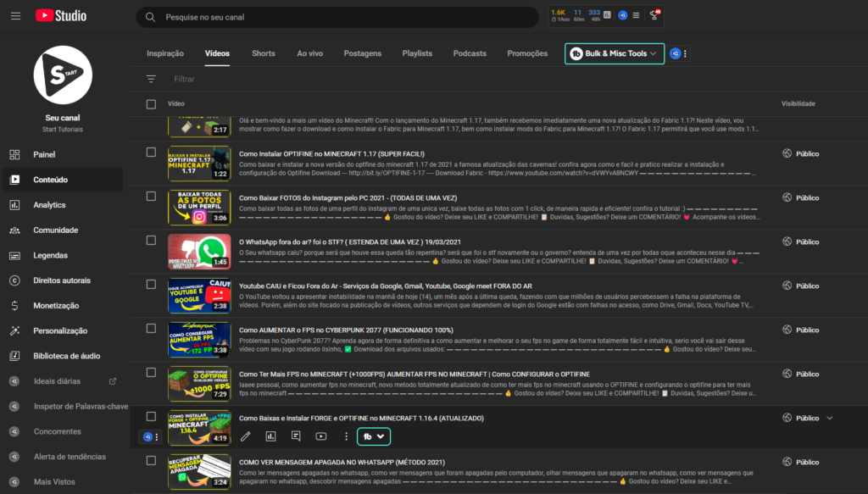Select the Mais FPS no MINECRAFT video checkbox

click(x=151, y=372)
